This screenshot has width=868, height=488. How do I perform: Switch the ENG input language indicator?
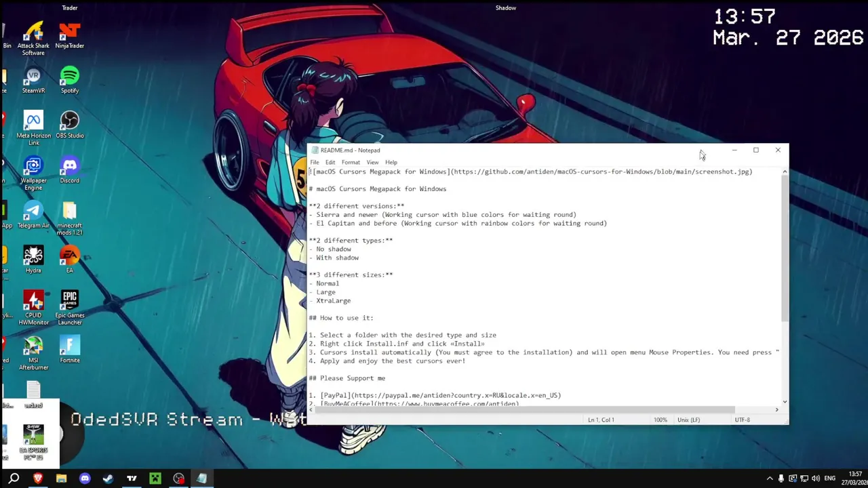point(830,479)
